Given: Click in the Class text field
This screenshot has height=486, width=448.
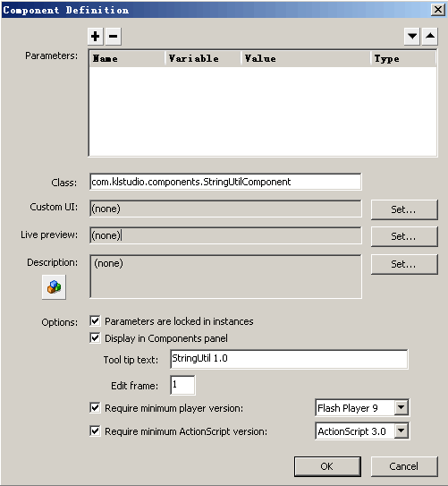Looking at the screenshot, I should [x=225, y=182].
